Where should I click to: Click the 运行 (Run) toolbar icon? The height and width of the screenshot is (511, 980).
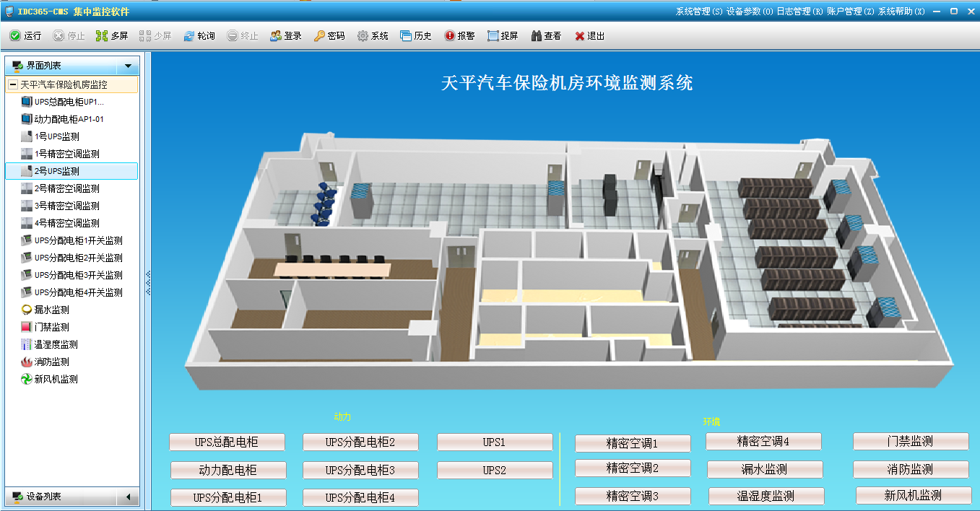coord(15,36)
